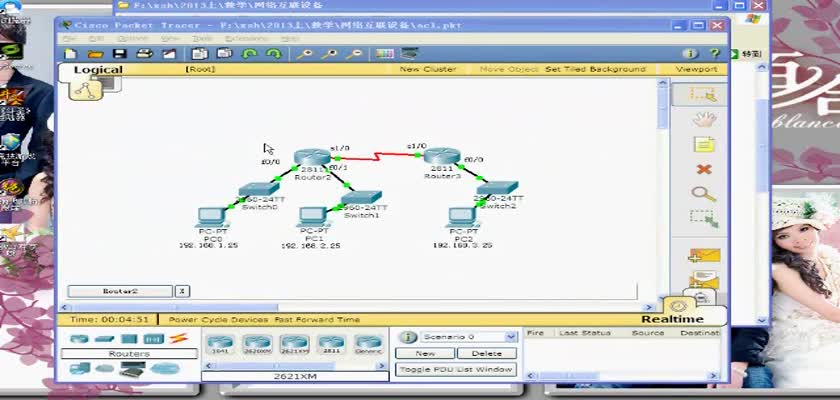Create a new file with the New icon
Screen dimensions: 840x400
point(71,54)
